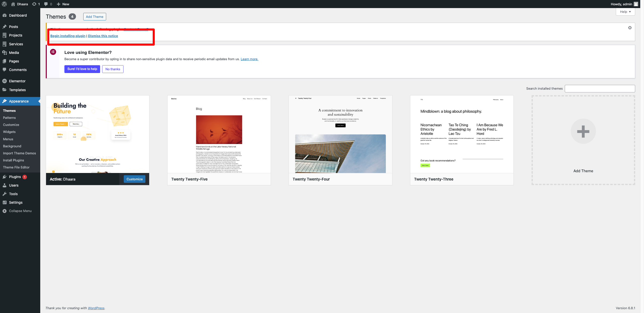
Task: Open Media via its sidebar icon
Action: 5,52
